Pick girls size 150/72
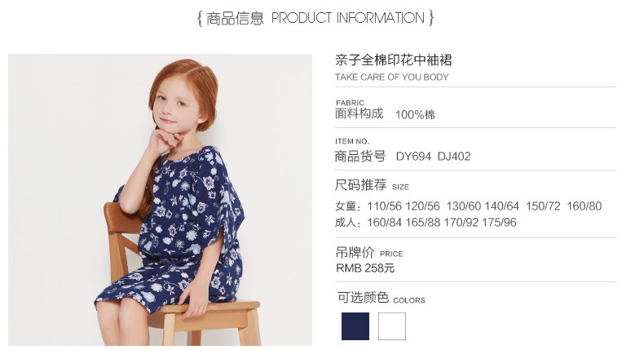This screenshot has height=350, width=644. [543, 206]
